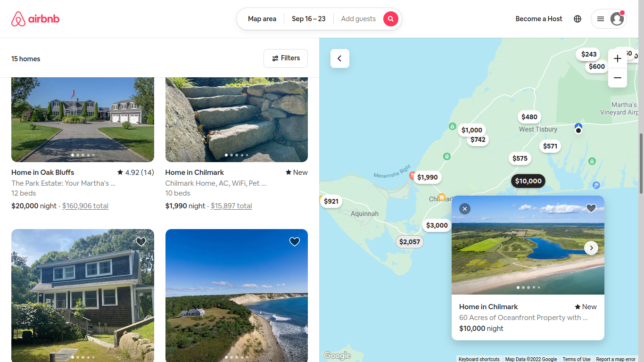Select the $742 map price marker
Viewport: 644px width, 362px height.
pos(478,140)
